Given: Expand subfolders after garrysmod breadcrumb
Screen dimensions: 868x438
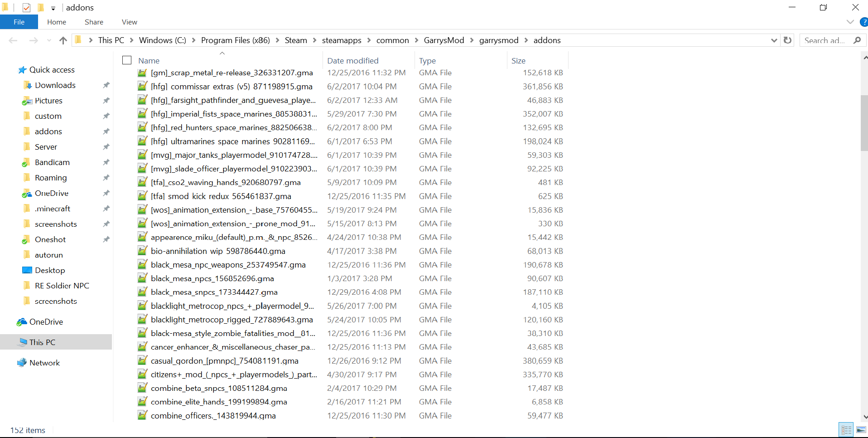Looking at the screenshot, I should pyautogui.click(x=526, y=40).
